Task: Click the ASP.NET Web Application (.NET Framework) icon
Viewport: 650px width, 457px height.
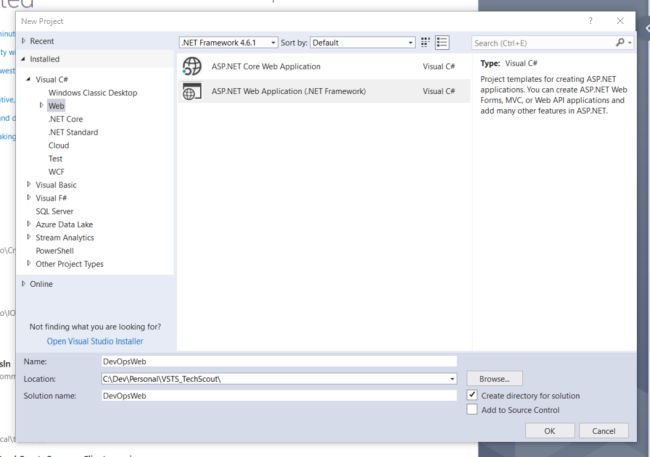Action: [x=192, y=91]
